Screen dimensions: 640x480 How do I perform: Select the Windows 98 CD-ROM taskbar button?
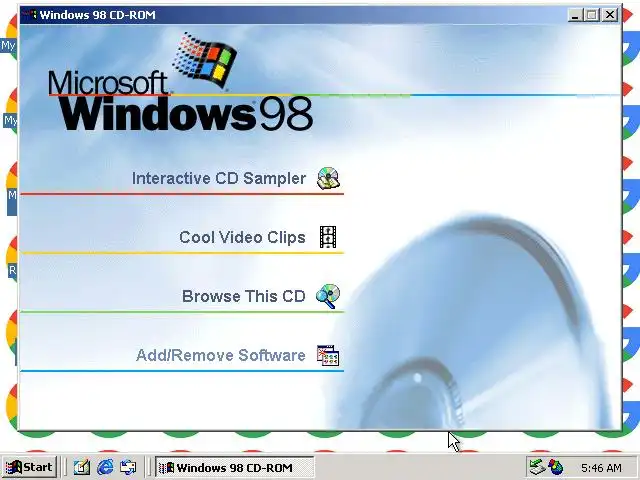pyautogui.click(x=234, y=467)
